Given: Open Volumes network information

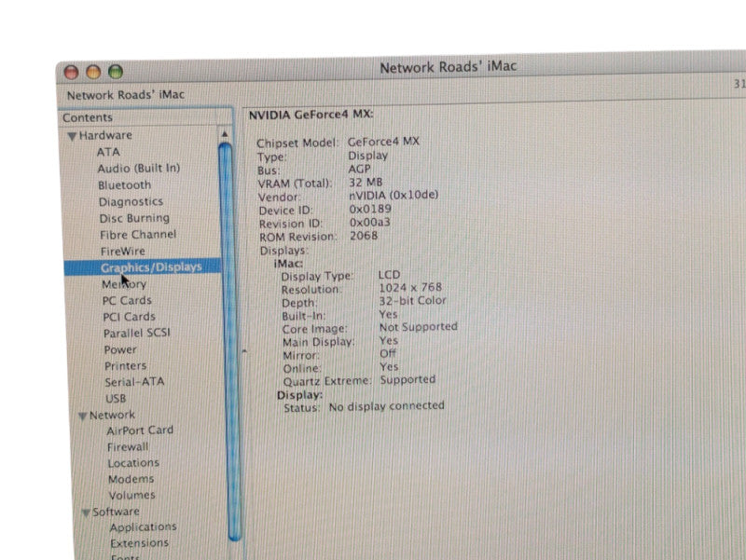Looking at the screenshot, I should pyautogui.click(x=131, y=495).
